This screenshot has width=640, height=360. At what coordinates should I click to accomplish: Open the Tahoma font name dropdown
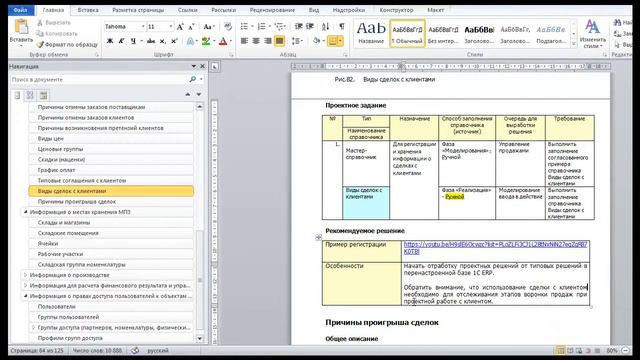[143, 27]
